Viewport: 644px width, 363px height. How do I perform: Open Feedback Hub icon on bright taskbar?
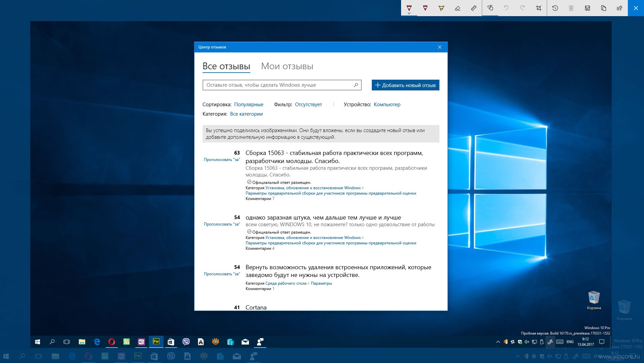pyautogui.click(x=260, y=342)
